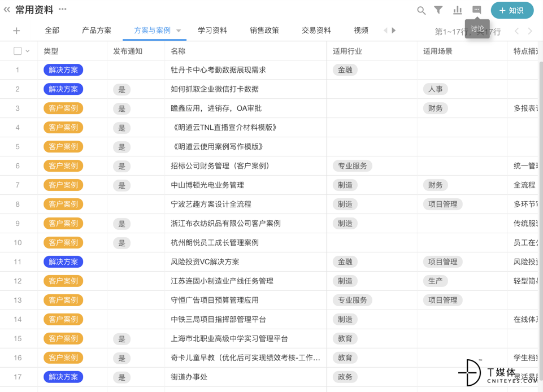Click the 金融 industry tag in 牡丹卡中心 row
This screenshot has width=543, height=392.
click(x=345, y=70)
